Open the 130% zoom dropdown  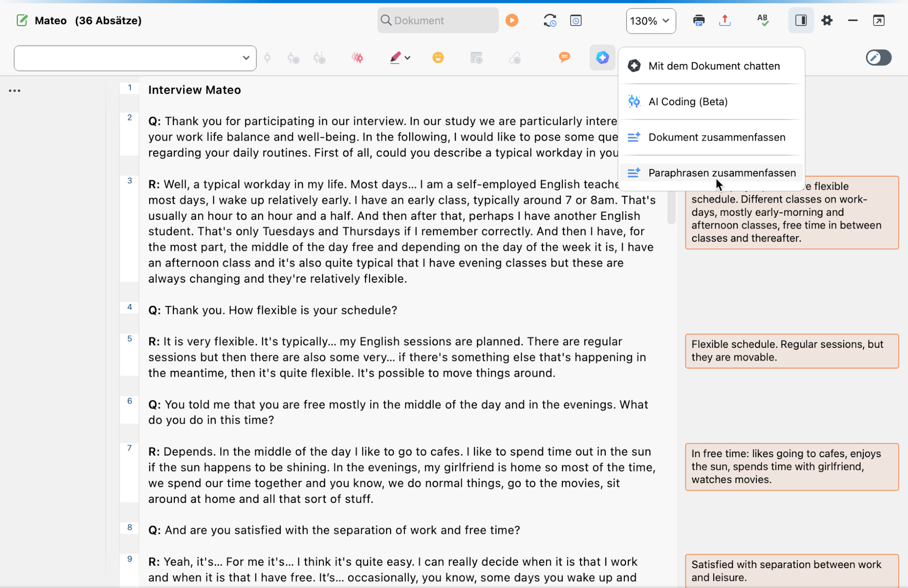[650, 21]
